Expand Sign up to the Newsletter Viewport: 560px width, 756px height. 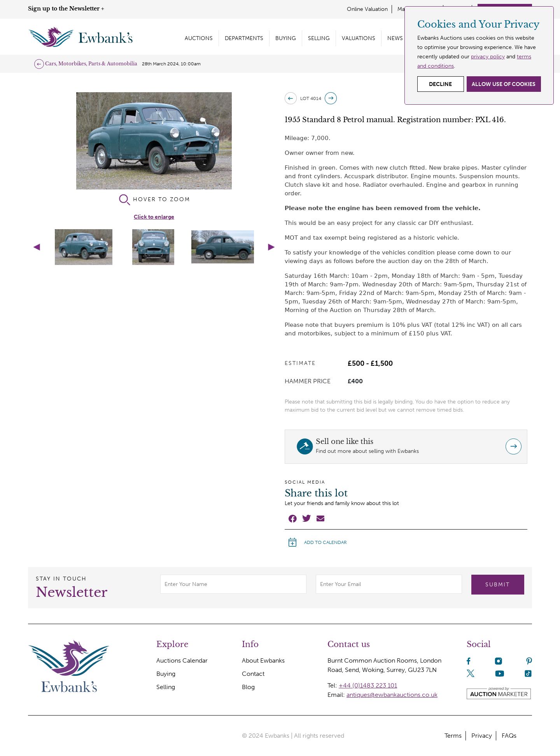click(x=66, y=9)
